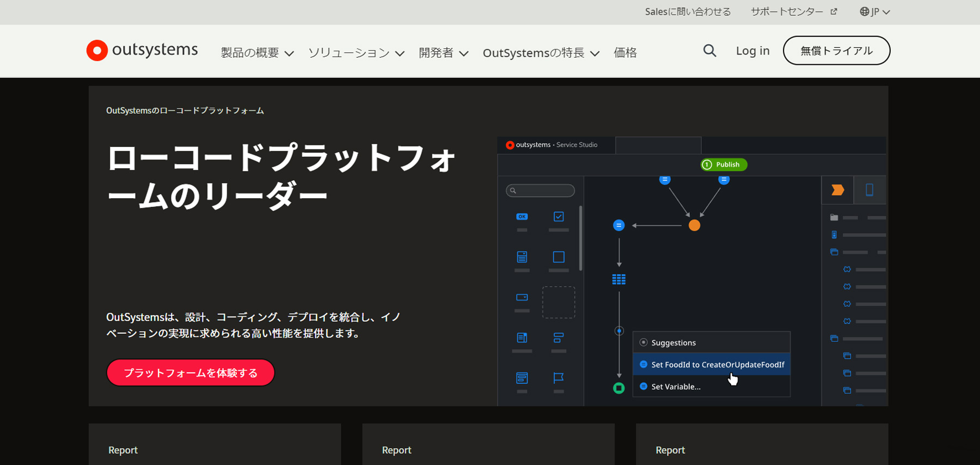Click the dashed placeholder box in toolbox
This screenshot has height=465, width=980.
pyautogui.click(x=559, y=302)
